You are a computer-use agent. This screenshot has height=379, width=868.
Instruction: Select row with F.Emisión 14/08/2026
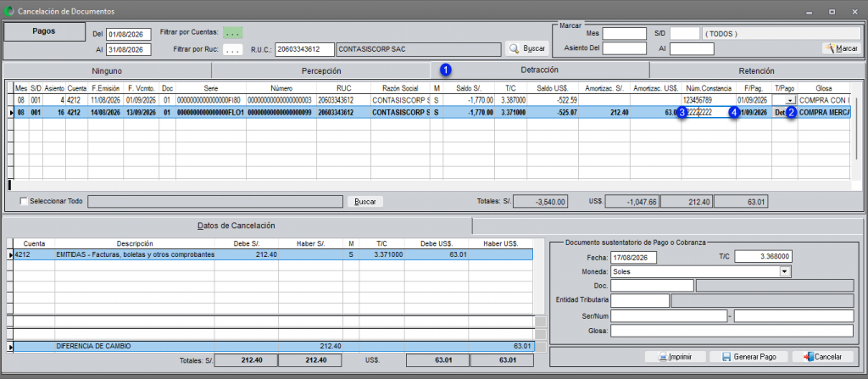click(430, 113)
